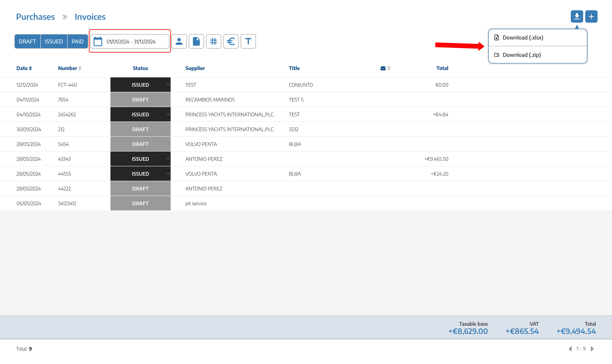Select supplier RECAMBIOS MARINOS
The image size is (612, 364).
(210, 100)
